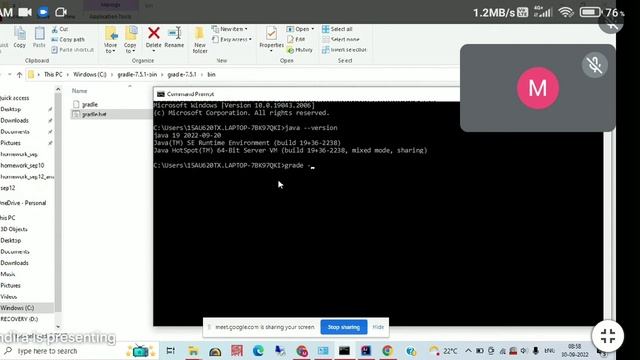The width and height of the screenshot is (640, 360).
Task: Select Cut in the Clipboard group
Action: (60, 29)
